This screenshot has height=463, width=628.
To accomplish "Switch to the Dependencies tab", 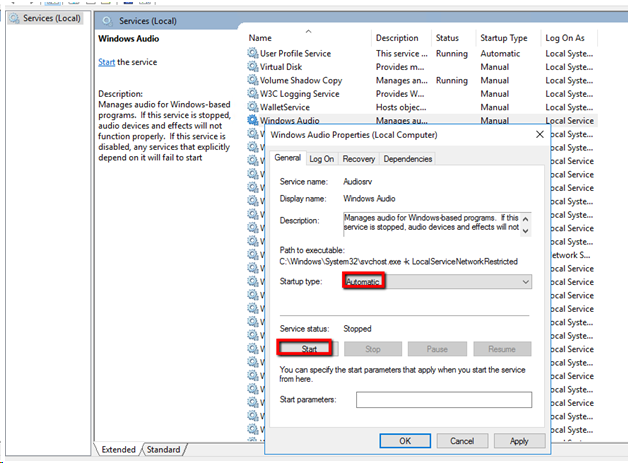I will coord(408,159).
